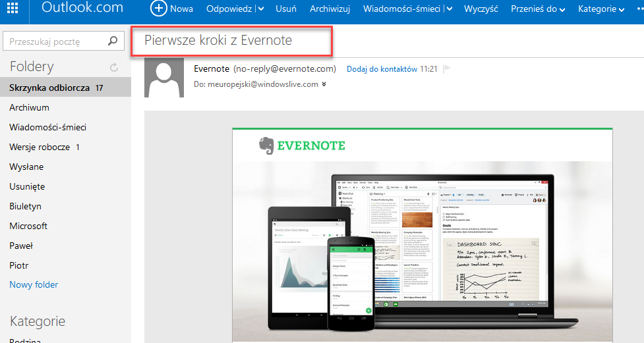Click the Outlook.com logo

[82, 7]
